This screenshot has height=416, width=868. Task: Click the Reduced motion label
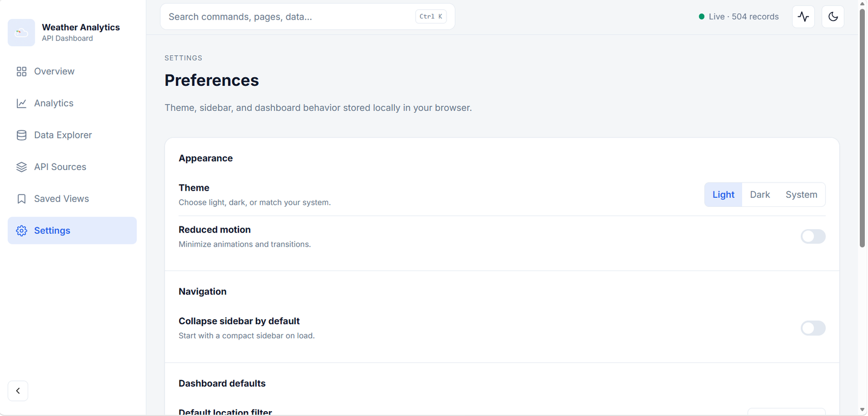tap(214, 230)
